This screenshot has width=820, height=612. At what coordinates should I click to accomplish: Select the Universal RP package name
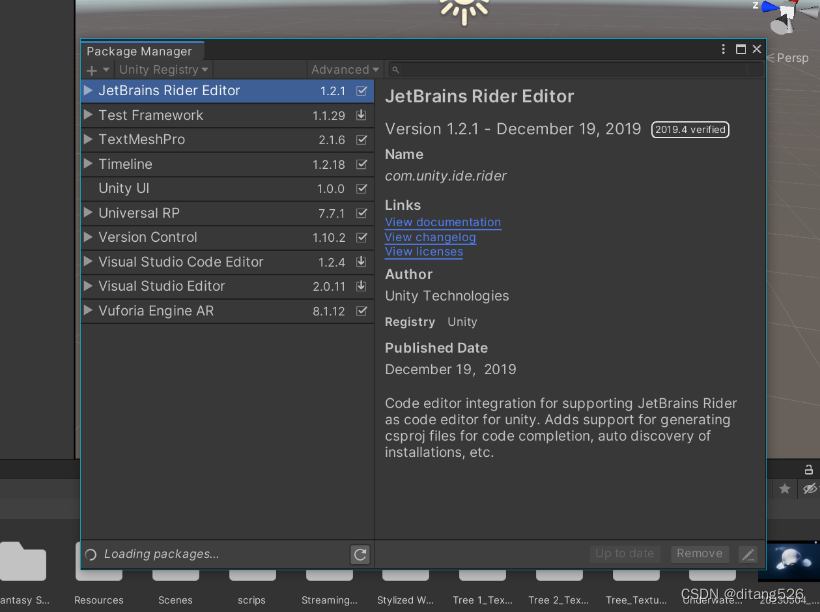point(139,213)
